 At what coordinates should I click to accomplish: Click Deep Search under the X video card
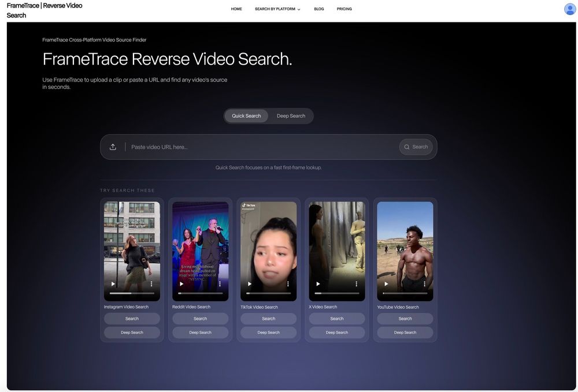coord(336,331)
